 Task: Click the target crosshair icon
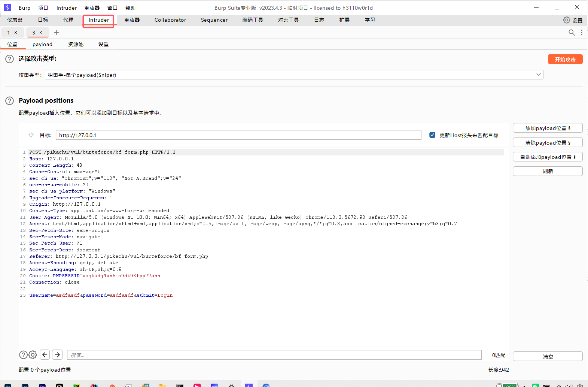(31, 135)
